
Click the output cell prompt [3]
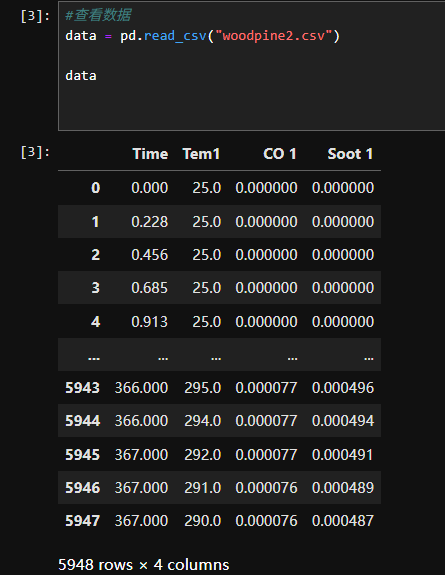click(35, 152)
